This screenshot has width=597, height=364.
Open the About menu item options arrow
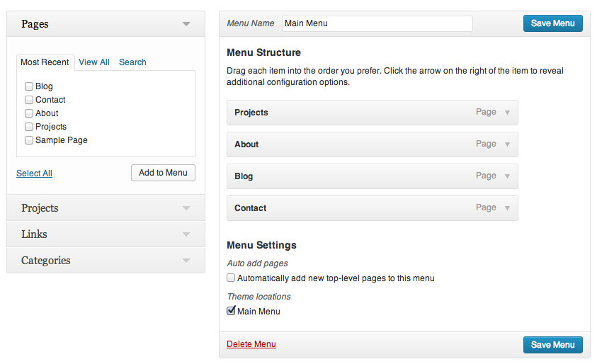click(x=507, y=144)
